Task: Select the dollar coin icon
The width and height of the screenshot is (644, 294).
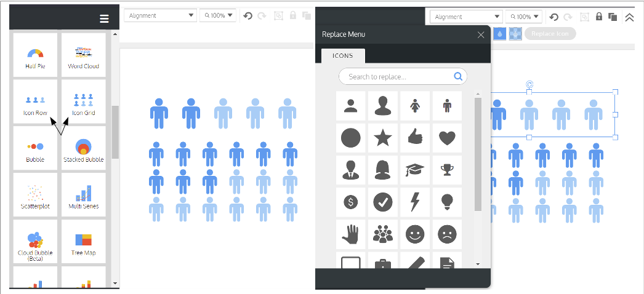Action: click(351, 202)
